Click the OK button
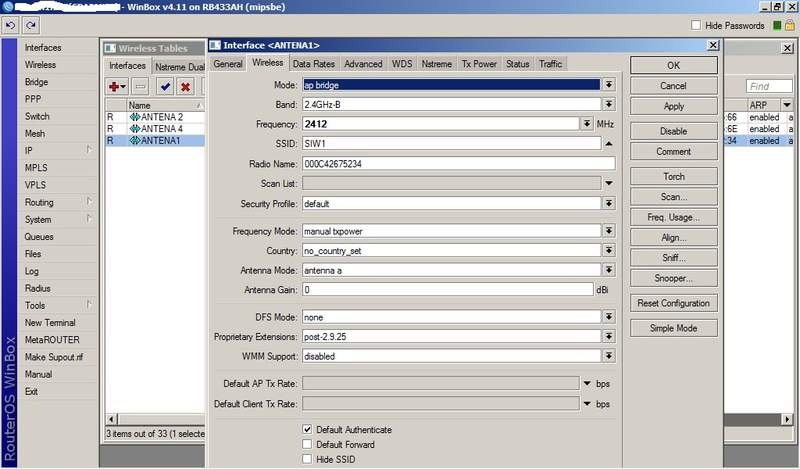Screen dimensions: 800x469 [x=673, y=65]
